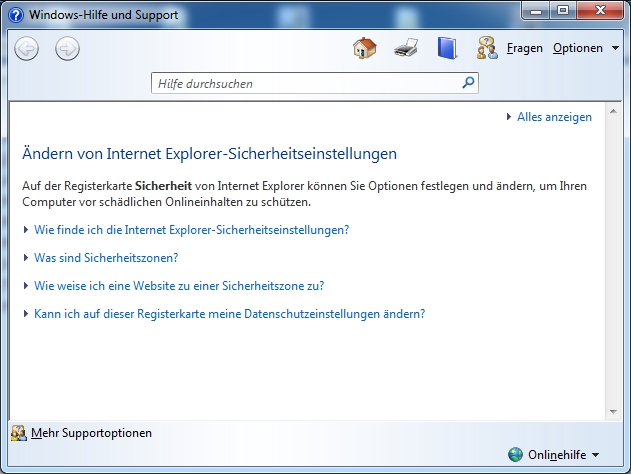The height and width of the screenshot is (474, 631).
Task: Click the Onlinehilfe label
Action: click(x=557, y=455)
